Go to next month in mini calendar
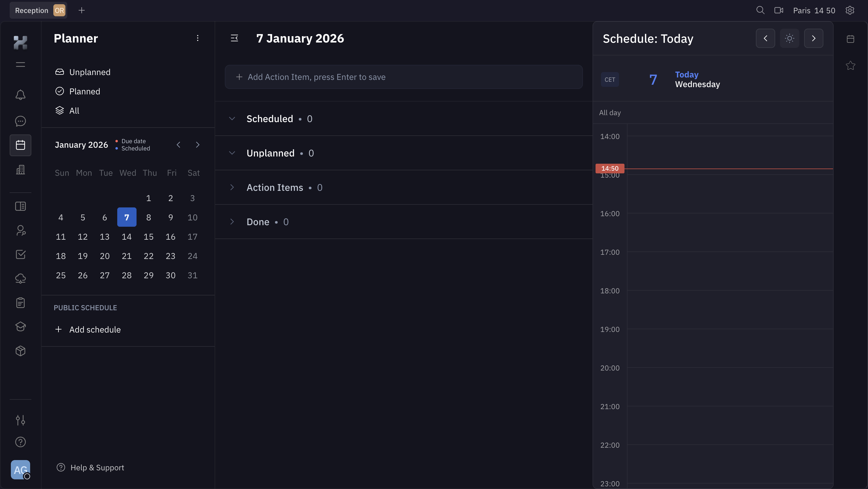This screenshot has height=489, width=868. (x=197, y=145)
